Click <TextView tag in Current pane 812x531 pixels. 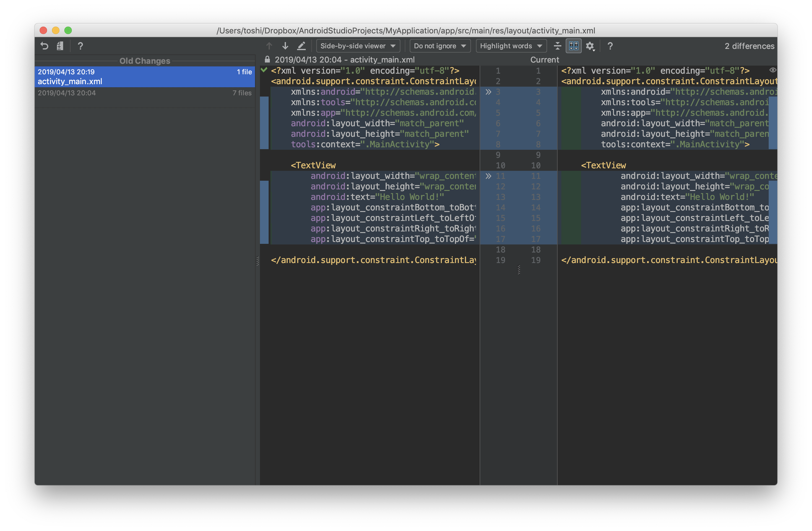[603, 166]
